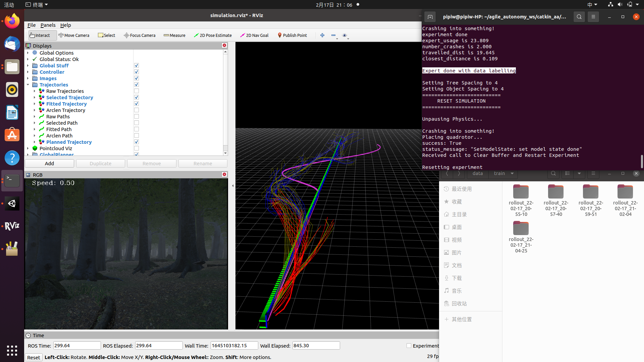Viewport: 644px width, 362px height.
Task: Uncheck the Selected Trajectory display
Action: pos(136,97)
